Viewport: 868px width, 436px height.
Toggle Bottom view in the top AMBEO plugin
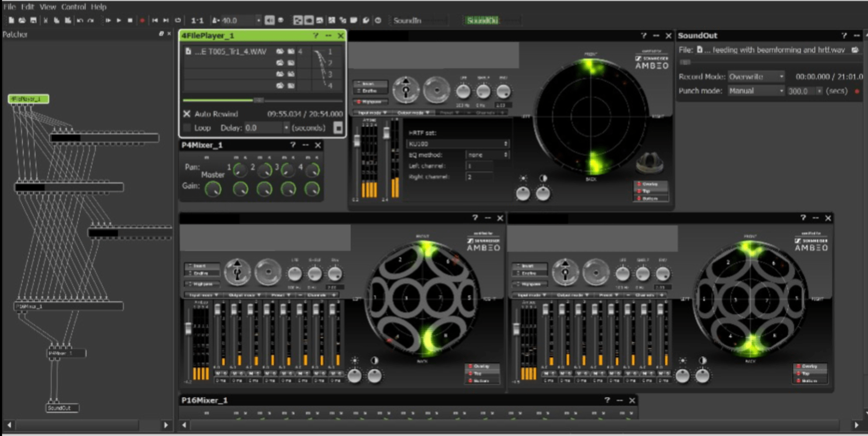(651, 199)
